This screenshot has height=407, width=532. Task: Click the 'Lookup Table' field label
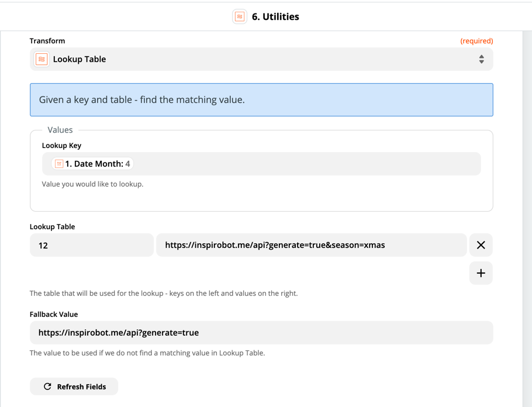pos(52,227)
